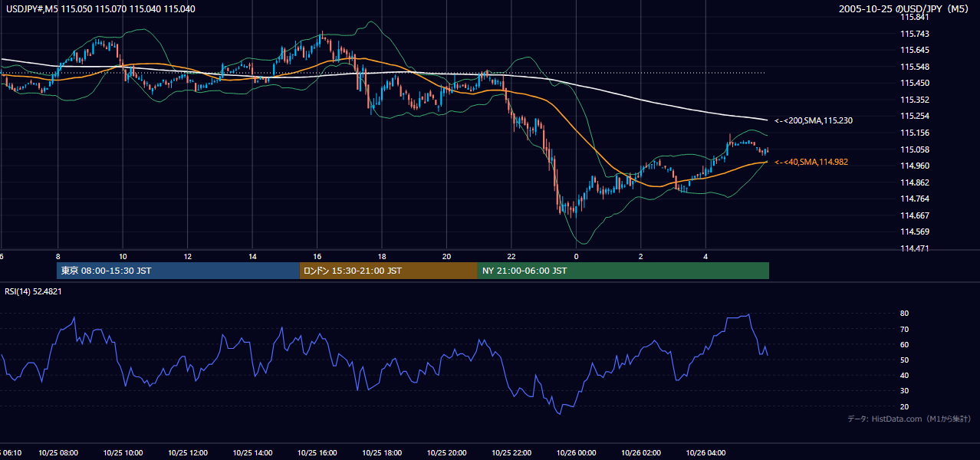The height and width of the screenshot is (460, 980).
Task: Click price axis value 115.156
Action: click(914, 133)
